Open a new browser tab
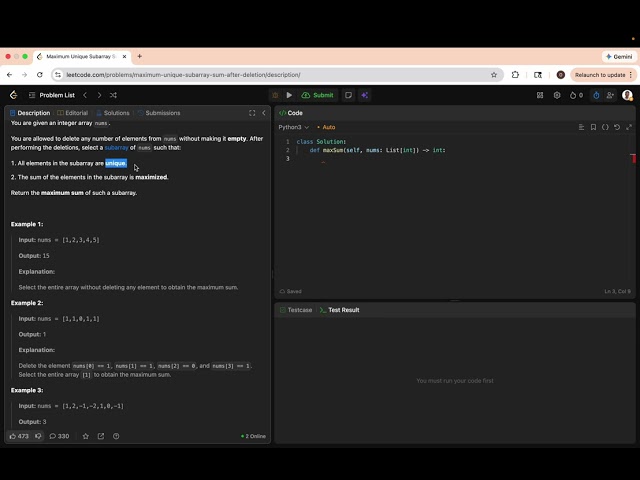 140,56
